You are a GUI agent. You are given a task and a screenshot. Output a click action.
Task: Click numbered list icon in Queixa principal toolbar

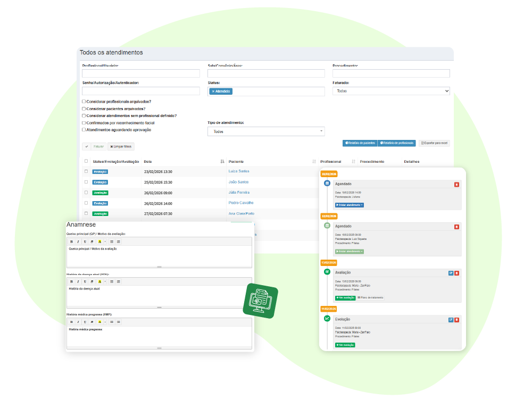(x=119, y=242)
